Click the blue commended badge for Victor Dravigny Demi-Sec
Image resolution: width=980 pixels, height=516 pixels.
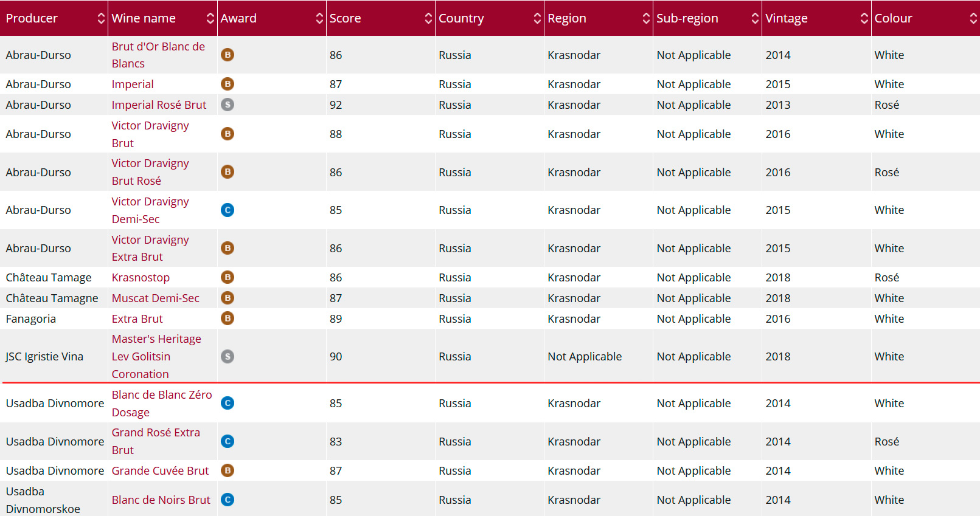[x=228, y=210]
